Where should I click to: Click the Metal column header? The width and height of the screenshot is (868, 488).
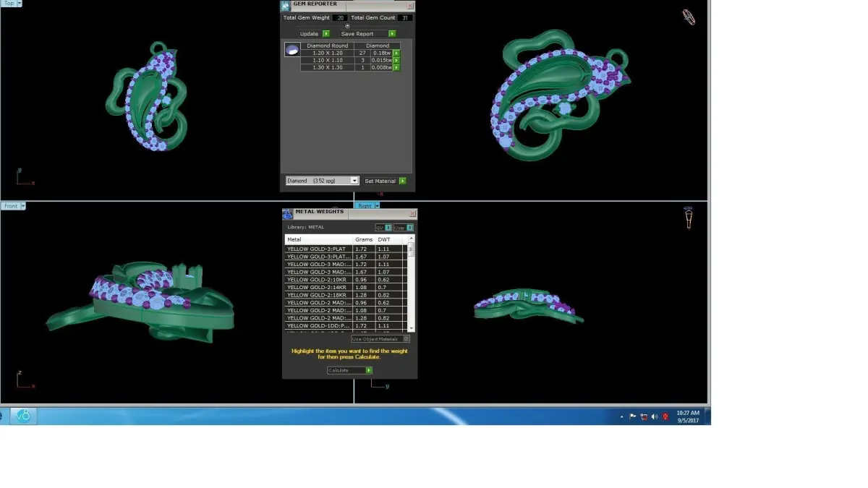pyautogui.click(x=319, y=239)
